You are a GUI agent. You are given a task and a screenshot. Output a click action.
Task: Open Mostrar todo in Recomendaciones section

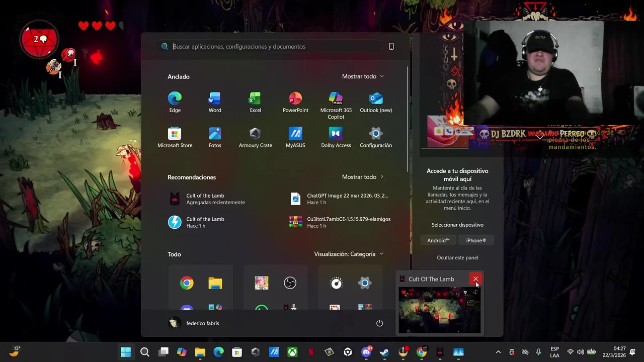click(x=363, y=177)
